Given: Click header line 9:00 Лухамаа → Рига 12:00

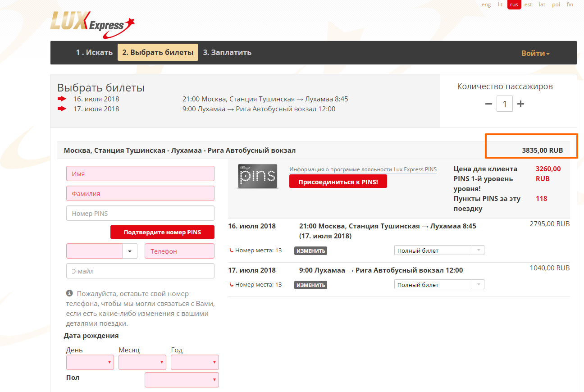Looking at the screenshot, I should point(259,109).
